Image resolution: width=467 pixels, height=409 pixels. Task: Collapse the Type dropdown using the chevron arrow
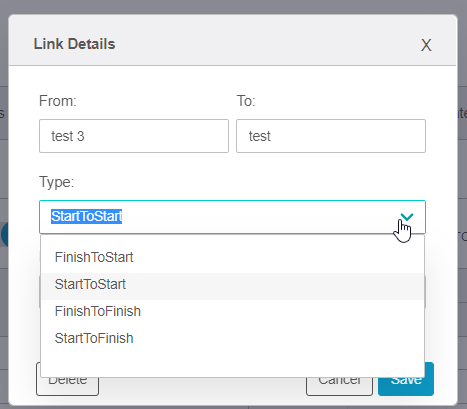point(407,217)
